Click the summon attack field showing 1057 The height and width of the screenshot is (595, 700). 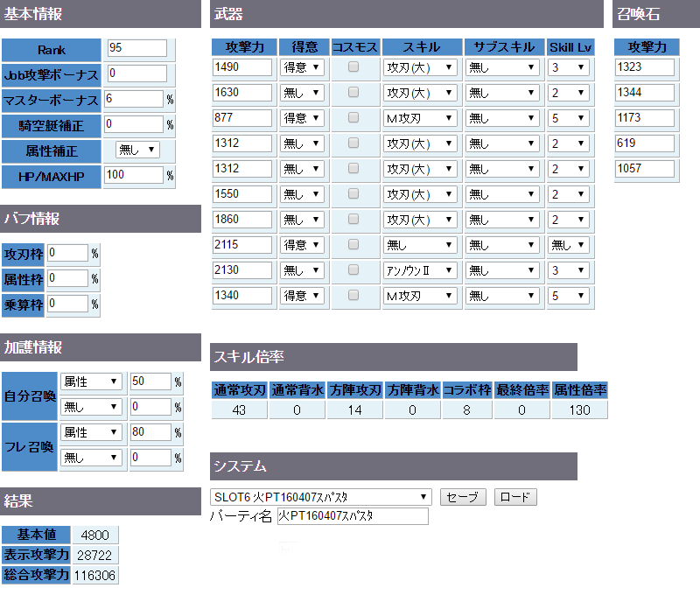645,169
